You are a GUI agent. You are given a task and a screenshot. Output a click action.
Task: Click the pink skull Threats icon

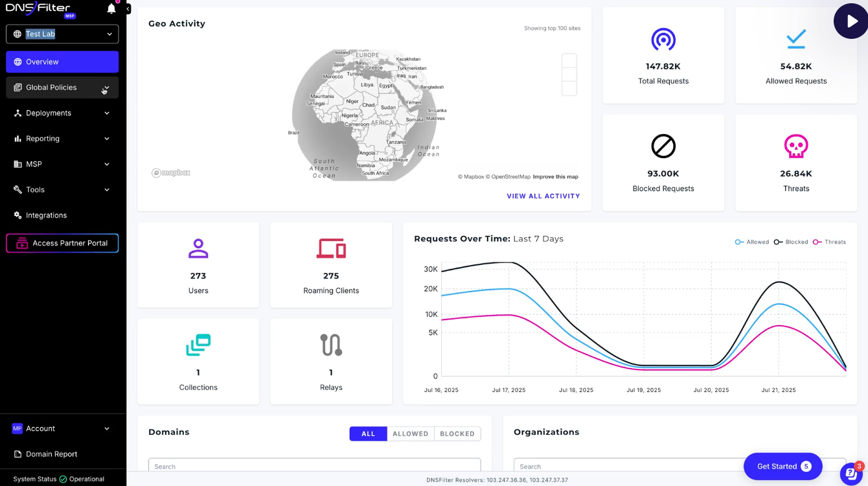(796, 146)
